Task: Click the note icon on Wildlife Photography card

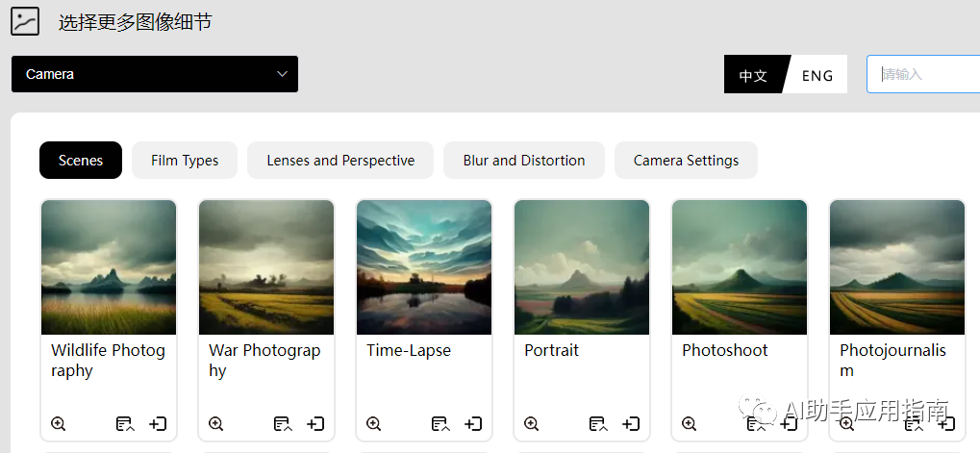Action: tap(126, 423)
